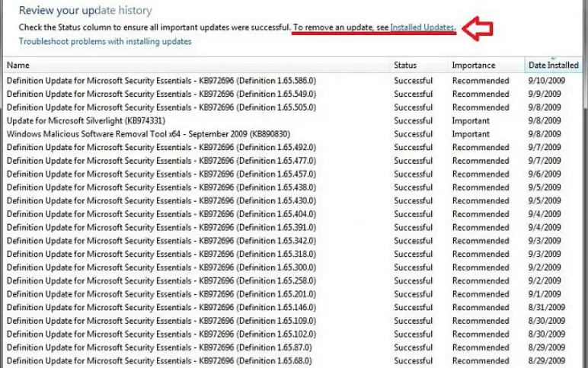Click the Date Installed column header
This screenshot has height=368, width=588.
click(554, 65)
